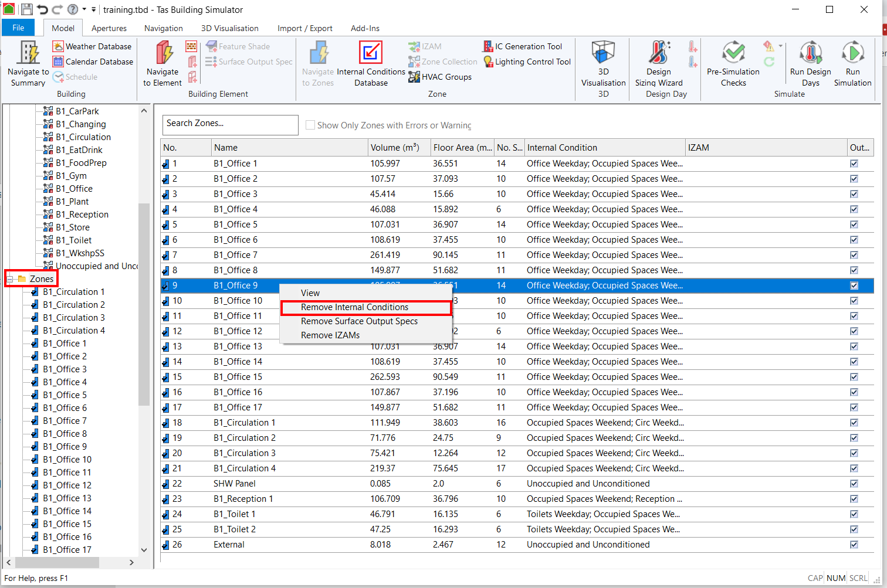
Task: Enable Show Only Zones with Errors checkbox
Action: point(310,125)
